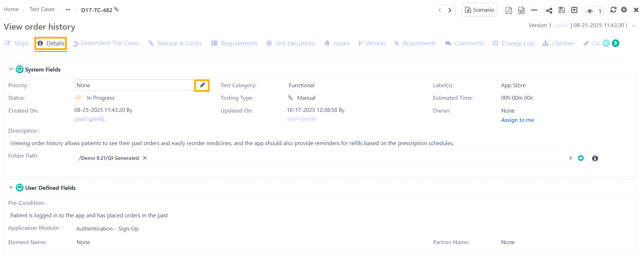Open the Children tab
This screenshot has width=644, height=267.
tap(559, 43)
